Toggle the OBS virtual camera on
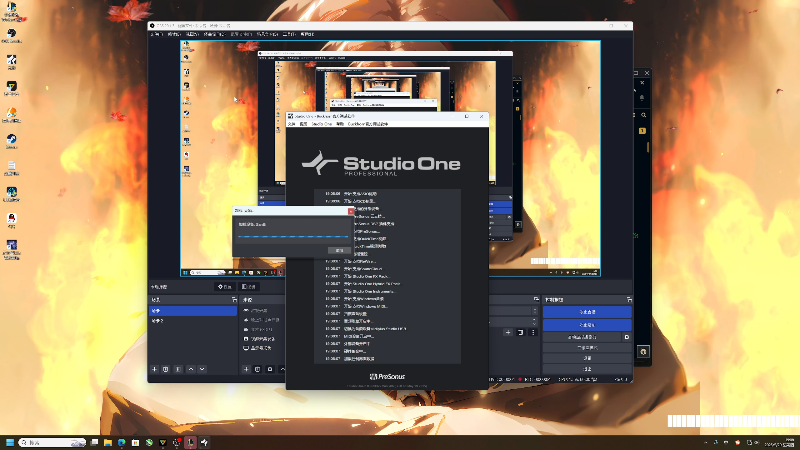Viewport: 800px width, 450px height. (x=581, y=337)
